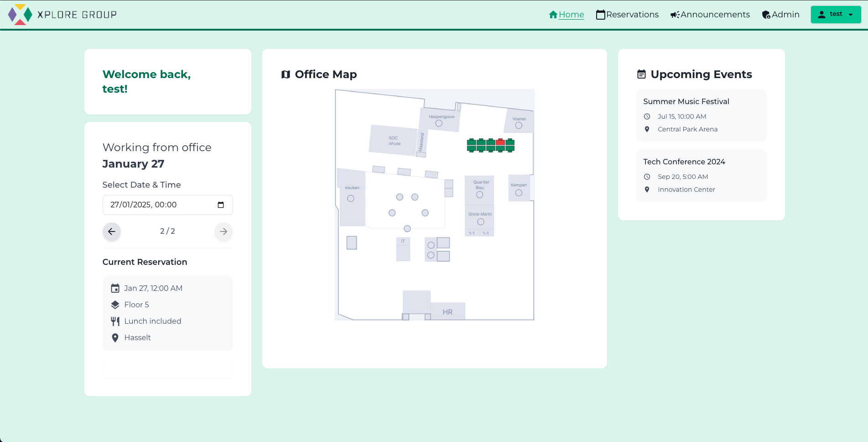Image resolution: width=868 pixels, height=442 pixels.
Task: Select the red occupied desk on map
Action: (x=500, y=142)
